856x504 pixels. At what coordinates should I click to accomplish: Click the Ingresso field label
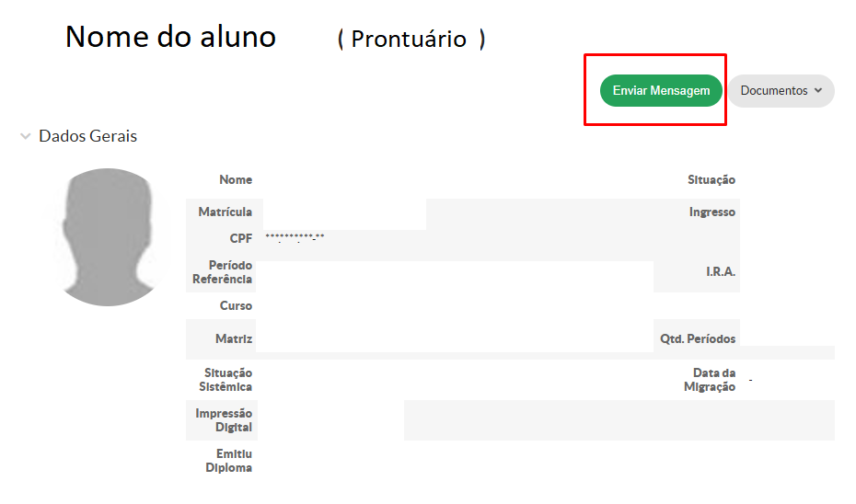pos(712,212)
